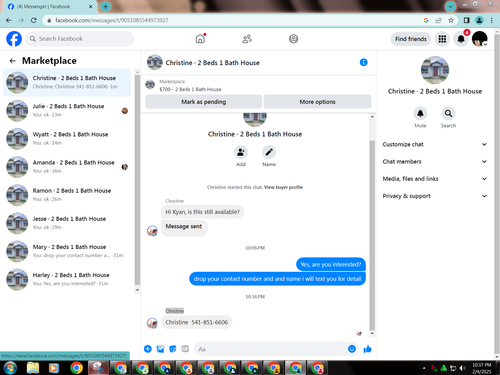Click the browser back arrow
The height and width of the screenshot is (375, 500).
click(9, 20)
